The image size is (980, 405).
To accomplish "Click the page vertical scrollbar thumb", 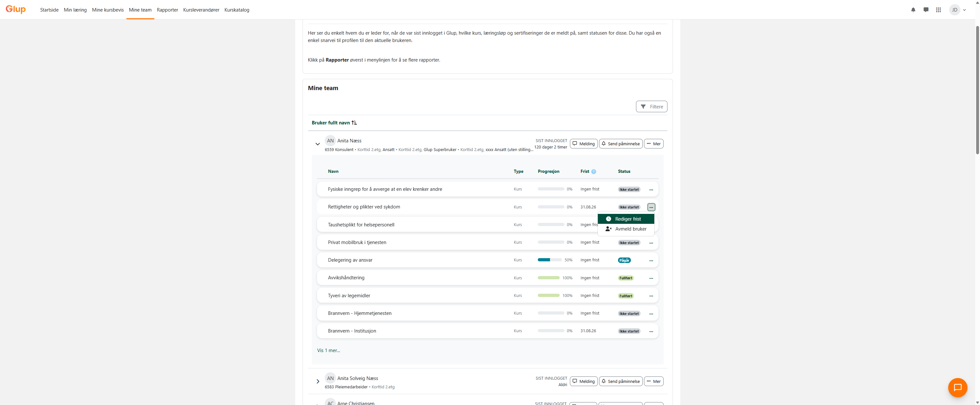I will [x=977, y=89].
